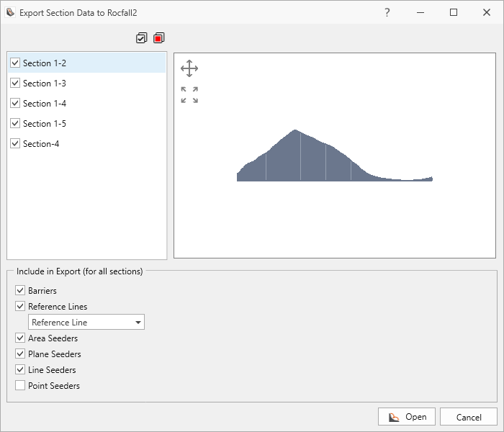Minimize the Export Section Data window

[x=420, y=12]
